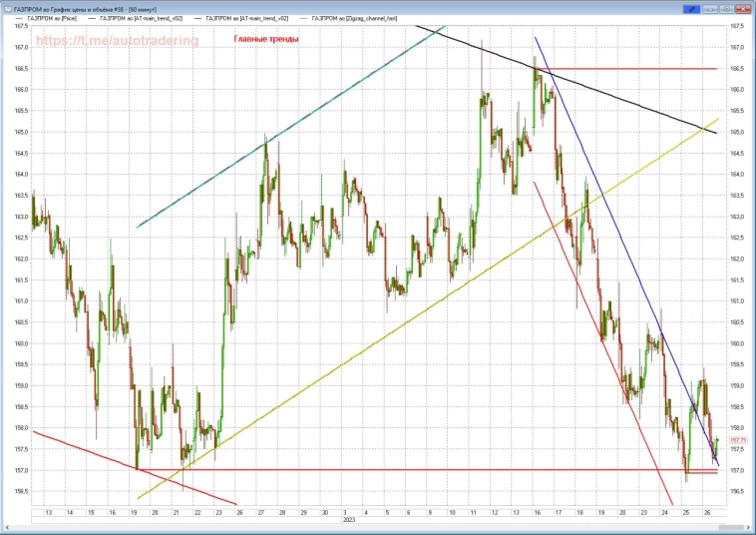
Task: Click the blue link/pin icon in title bar
Action: point(688,7)
